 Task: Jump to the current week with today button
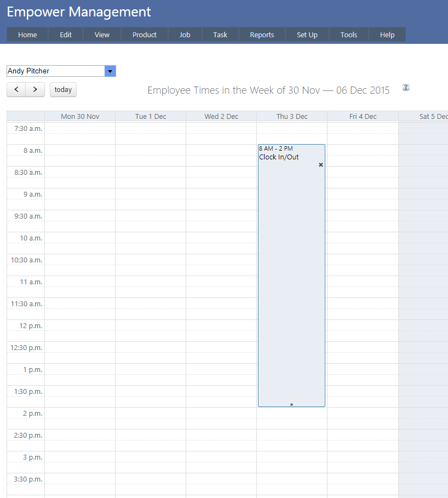pos(63,89)
